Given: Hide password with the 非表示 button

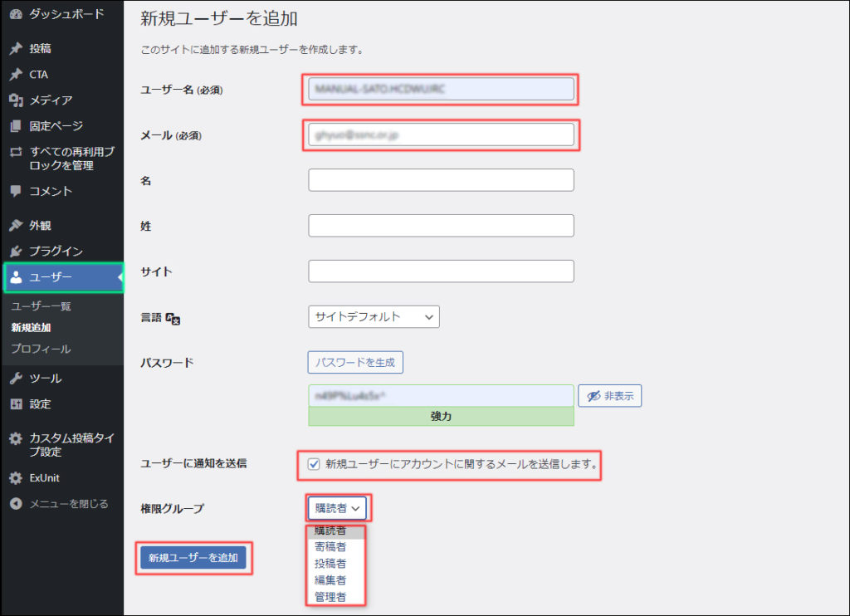Looking at the screenshot, I should (609, 397).
